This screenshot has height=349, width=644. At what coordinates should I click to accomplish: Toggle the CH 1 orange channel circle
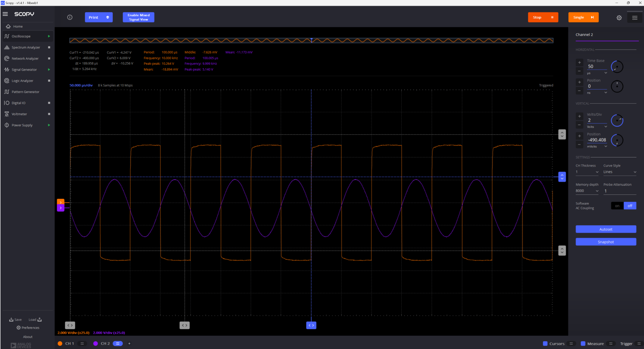pyautogui.click(x=60, y=343)
